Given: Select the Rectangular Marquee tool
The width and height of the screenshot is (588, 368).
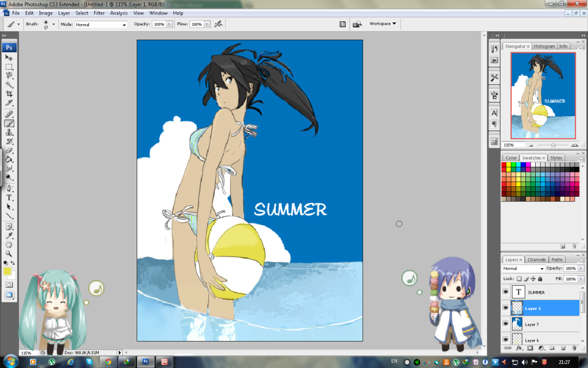Looking at the screenshot, I should pyautogui.click(x=9, y=67).
